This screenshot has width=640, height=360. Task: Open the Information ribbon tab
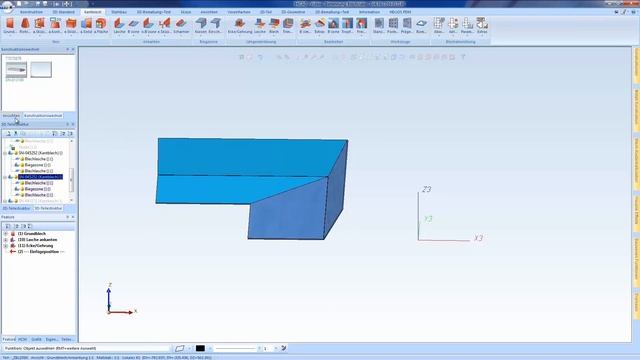tap(369, 12)
